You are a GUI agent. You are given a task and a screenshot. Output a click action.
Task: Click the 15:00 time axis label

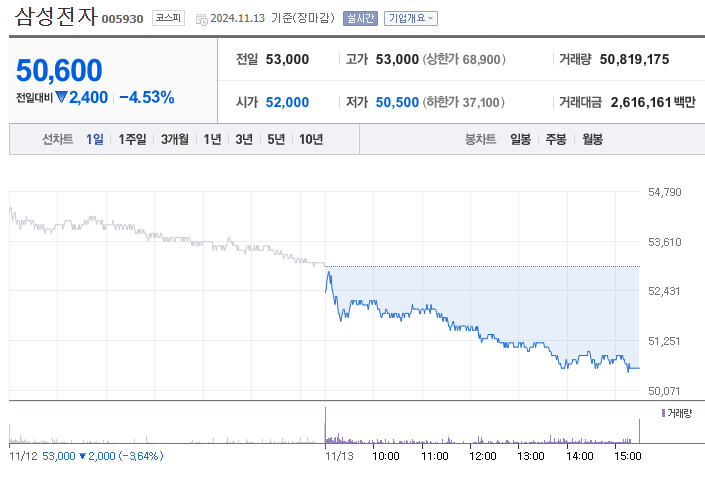(x=628, y=456)
